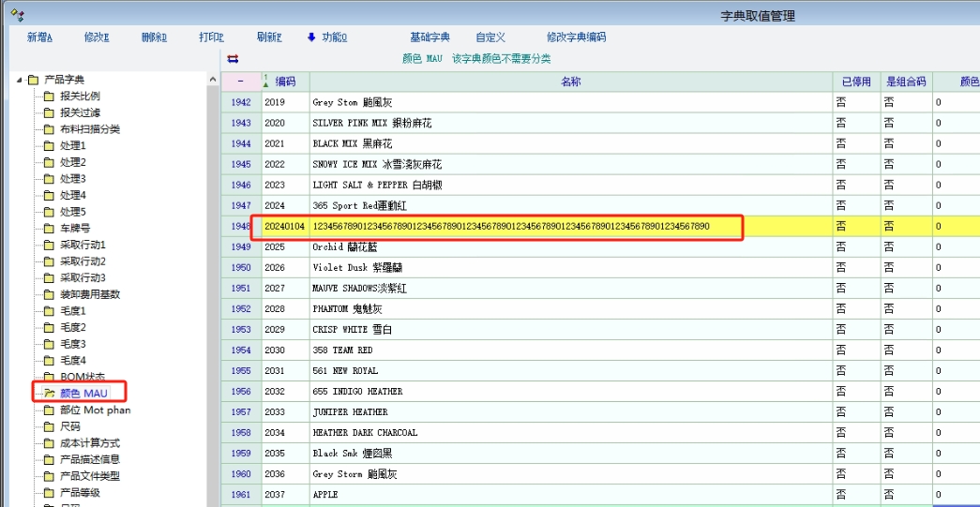This screenshot has width=980, height=507.
Task: Click the folder icon beside 报关比例
Action: point(49,96)
